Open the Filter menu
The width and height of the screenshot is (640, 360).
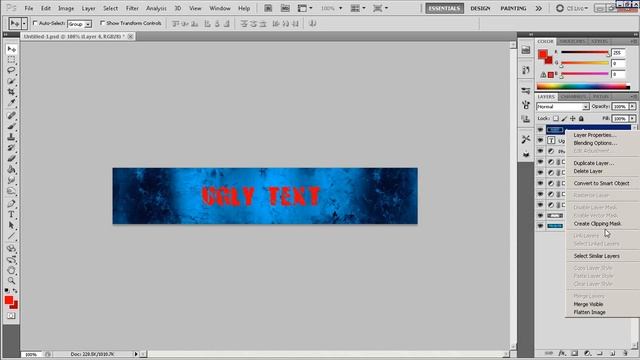[132, 8]
